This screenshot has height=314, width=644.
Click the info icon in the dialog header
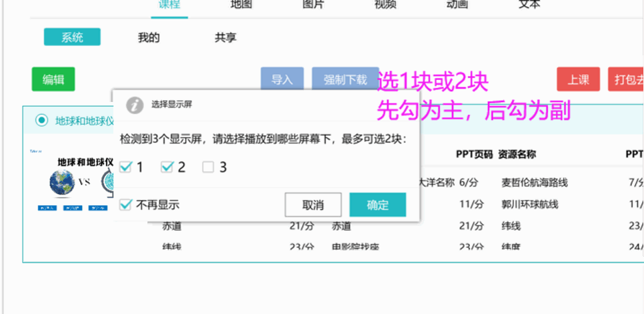point(135,105)
